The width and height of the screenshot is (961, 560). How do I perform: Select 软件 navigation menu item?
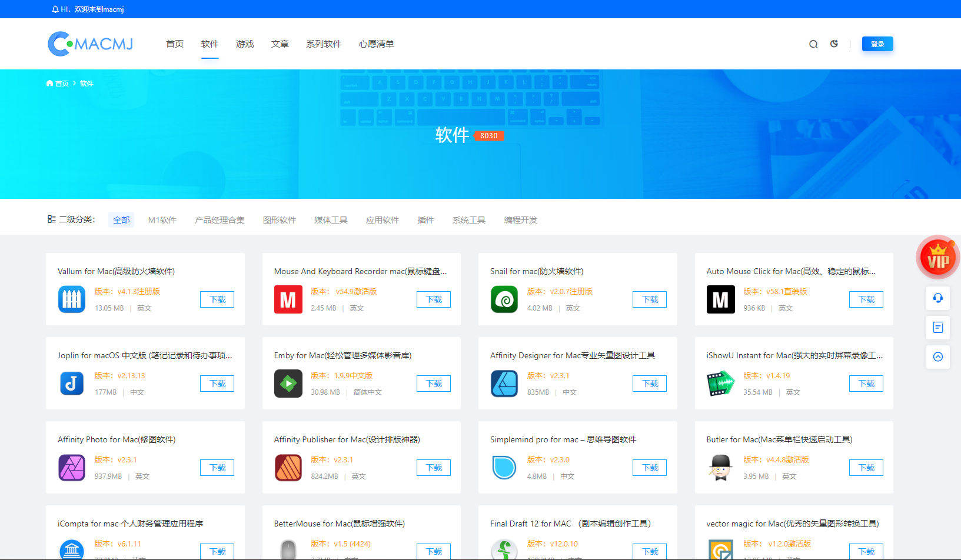point(210,44)
